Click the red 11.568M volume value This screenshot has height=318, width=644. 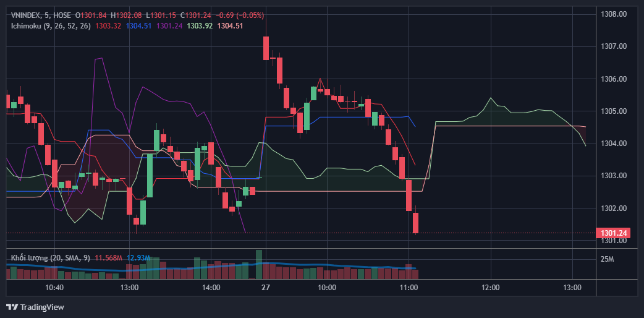[x=108, y=257]
